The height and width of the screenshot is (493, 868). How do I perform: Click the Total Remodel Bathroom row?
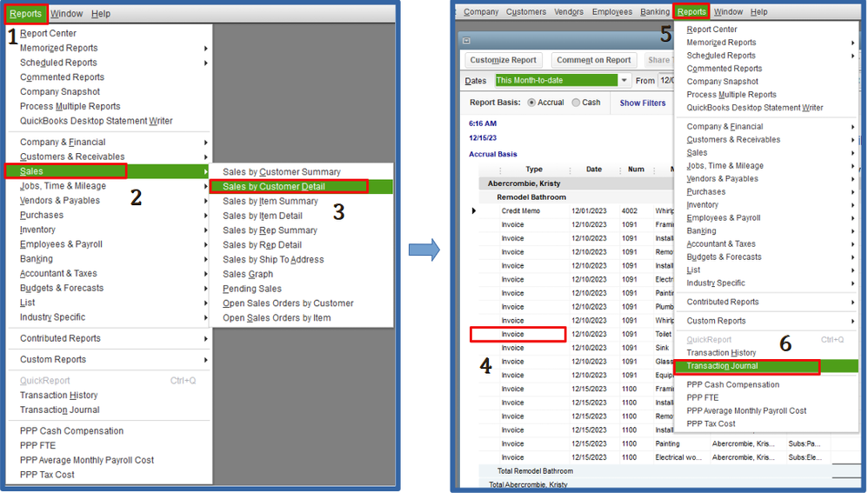click(535, 471)
